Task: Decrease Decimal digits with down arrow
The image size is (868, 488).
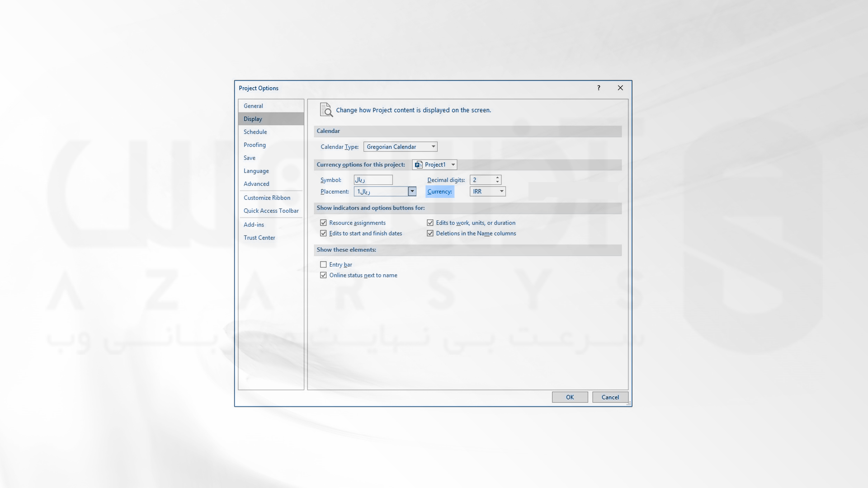Action: (x=497, y=182)
